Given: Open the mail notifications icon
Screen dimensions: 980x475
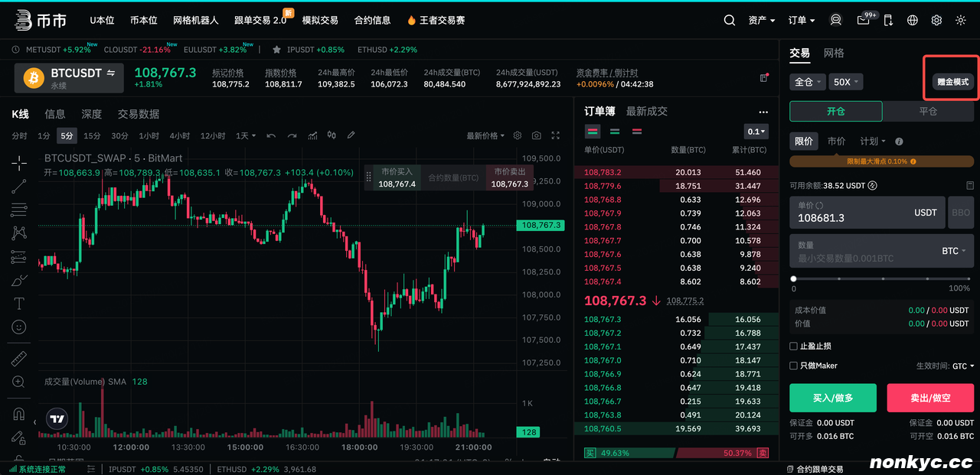Looking at the screenshot, I should click(x=864, y=21).
